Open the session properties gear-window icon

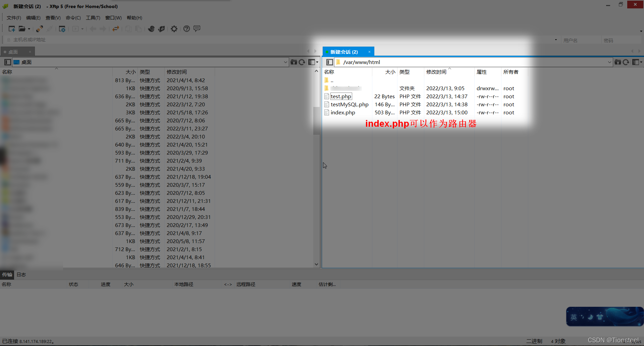tap(62, 29)
